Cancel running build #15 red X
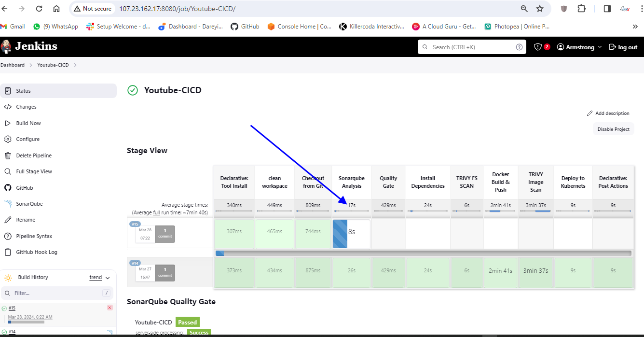Viewport: 644px width, 337px height. pos(110,308)
